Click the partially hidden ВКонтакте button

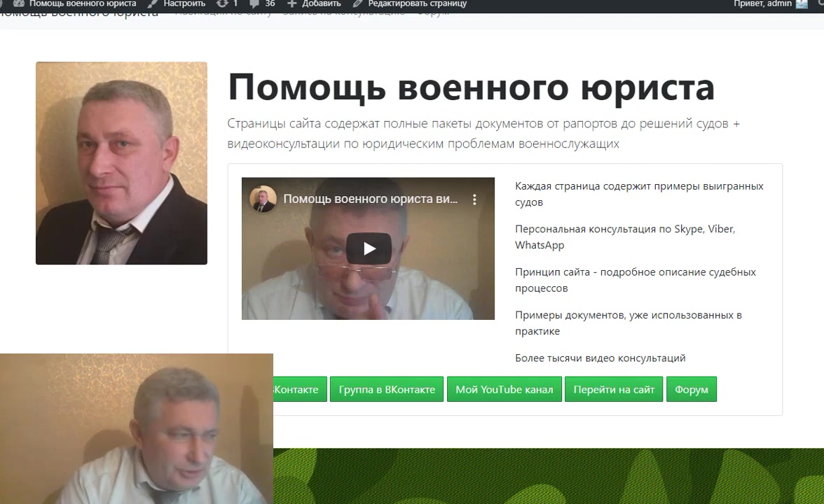pyautogui.click(x=300, y=389)
